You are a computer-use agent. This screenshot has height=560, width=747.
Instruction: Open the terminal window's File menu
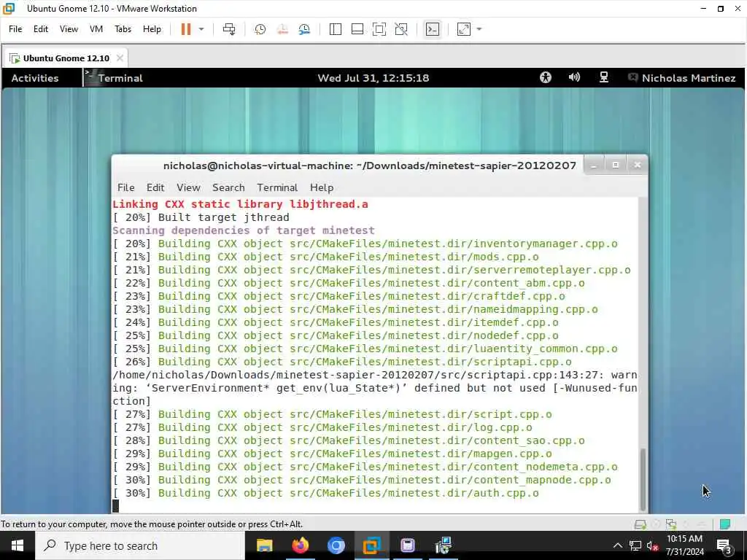click(x=125, y=187)
